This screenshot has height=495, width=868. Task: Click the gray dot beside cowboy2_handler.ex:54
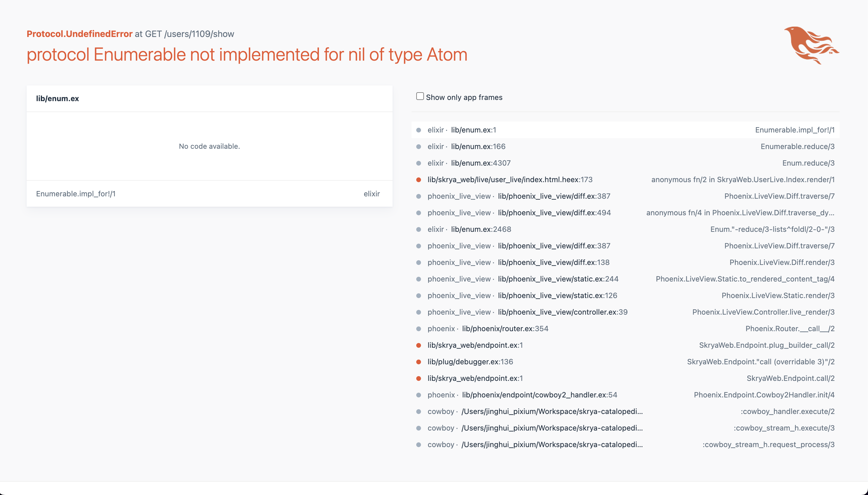pyautogui.click(x=420, y=395)
